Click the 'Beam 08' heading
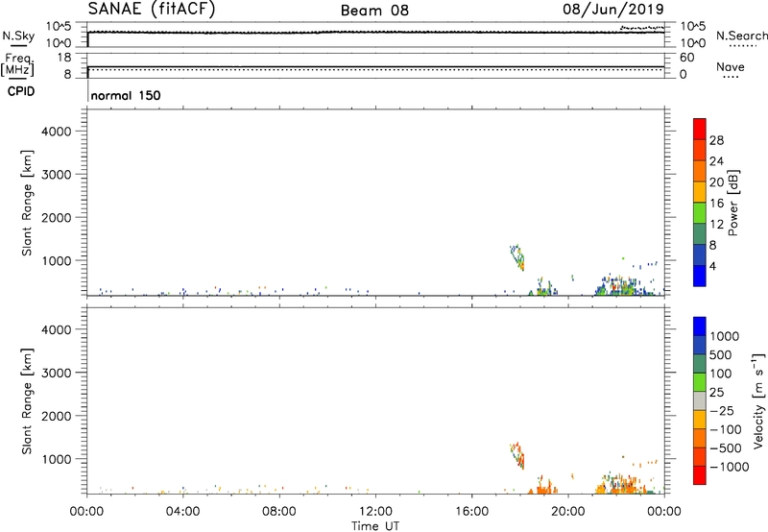The width and height of the screenshot is (768, 532). tap(374, 11)
